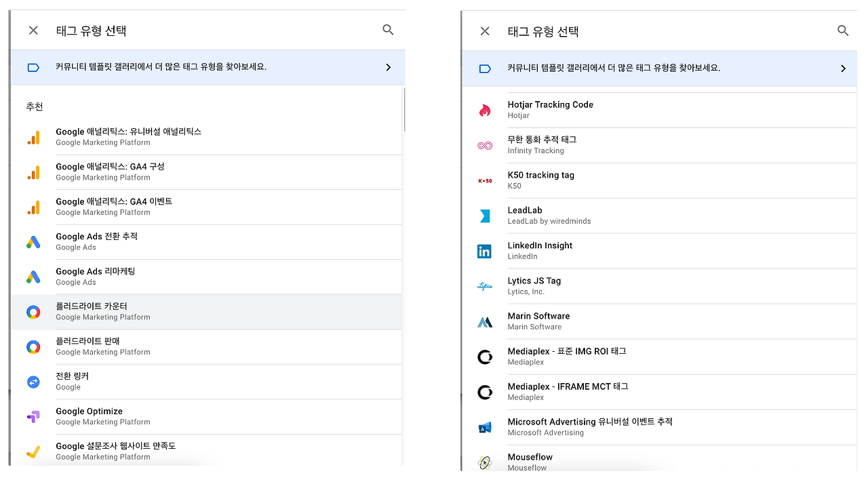This screenshot has width=868, height=480.
Task: Click the LeadLab blue icon
Action: (x=485, y=216)
